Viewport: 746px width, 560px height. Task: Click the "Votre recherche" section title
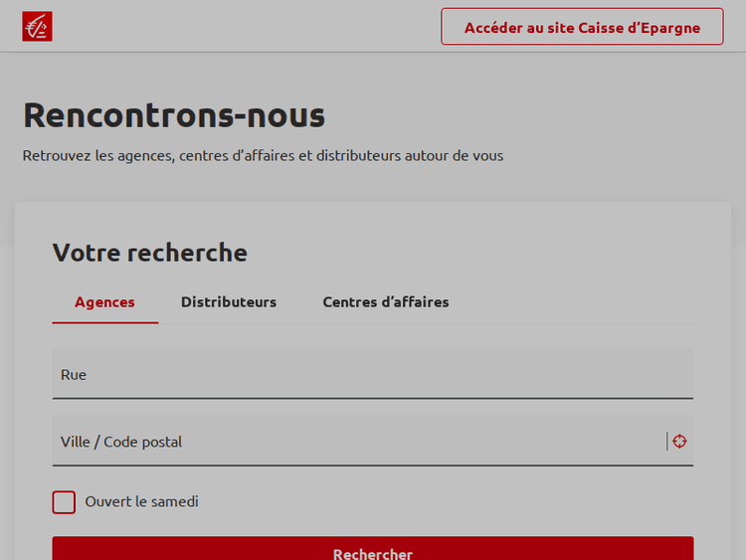[149, 253]
